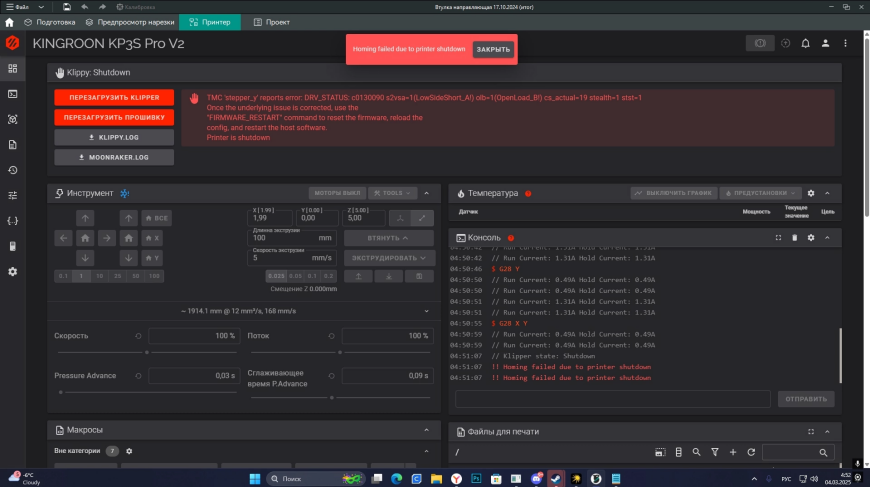Open the History icon in left sidebar
Viewport: 870px width, 487px height.
(x=13, y=170)
